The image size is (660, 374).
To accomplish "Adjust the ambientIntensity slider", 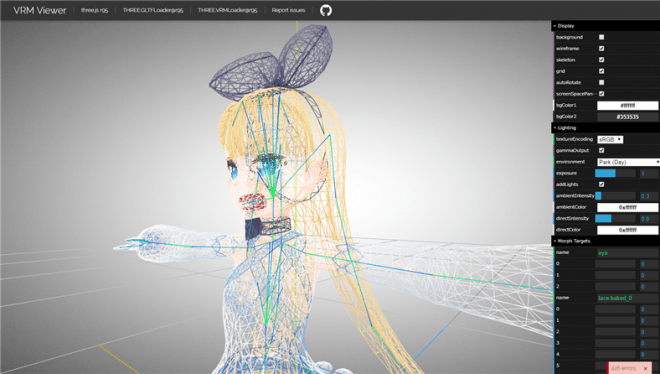I will [615, 196].
